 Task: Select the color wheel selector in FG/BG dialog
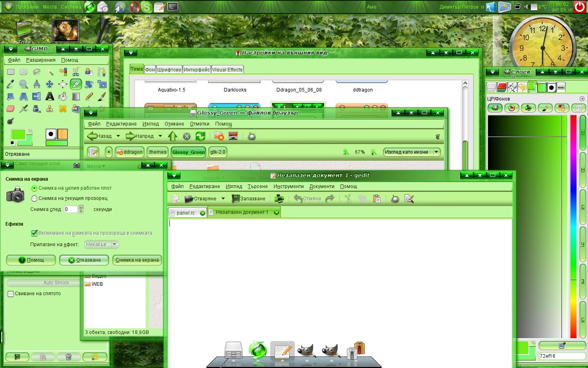[x=512, y=108]
